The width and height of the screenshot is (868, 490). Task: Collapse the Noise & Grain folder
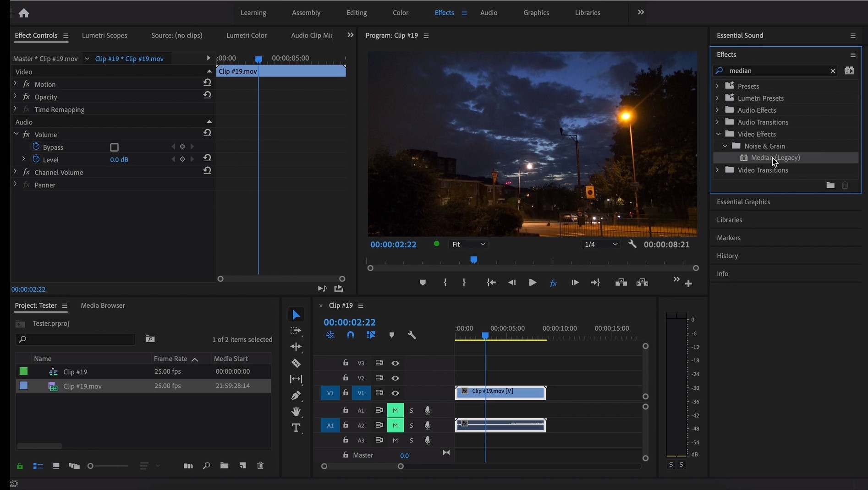coord(725,146)
